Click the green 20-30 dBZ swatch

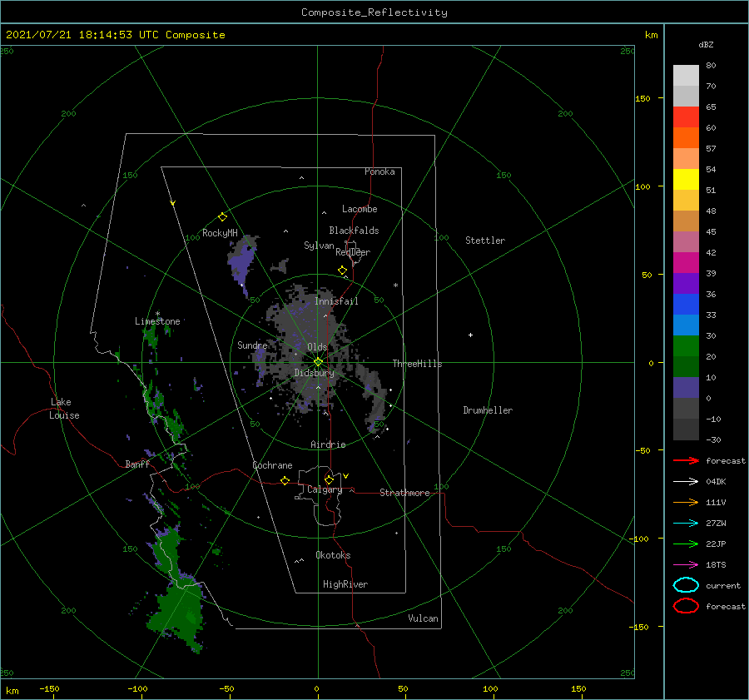[x=686, y=345]
